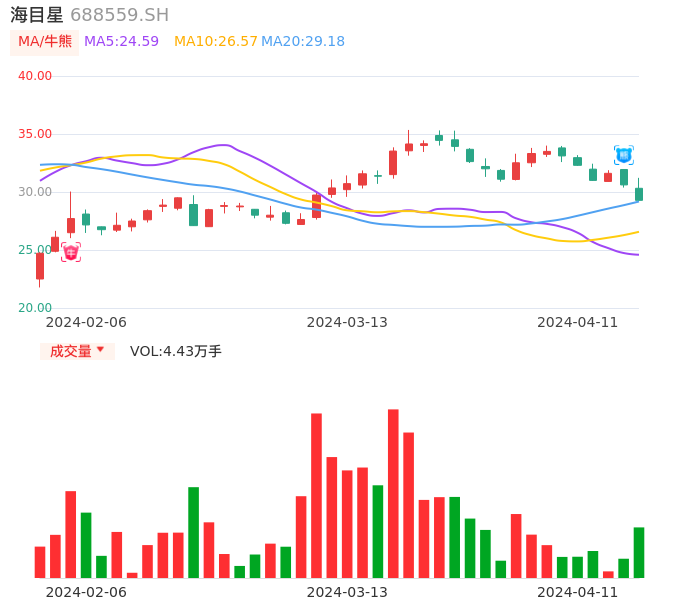Click the red triangle beside 成交量
The height and width of the screenshot is (606, 686).
tap(100, 350)
